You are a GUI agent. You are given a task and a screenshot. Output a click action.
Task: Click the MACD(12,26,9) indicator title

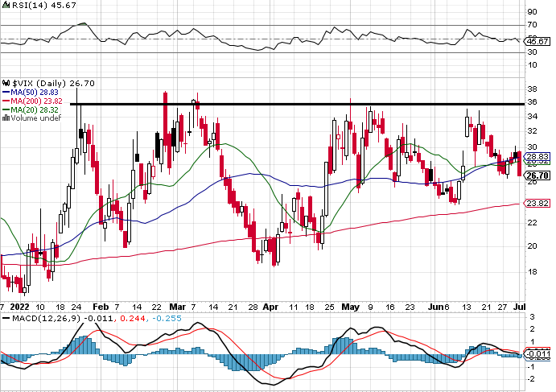click(x=47, y=318)
